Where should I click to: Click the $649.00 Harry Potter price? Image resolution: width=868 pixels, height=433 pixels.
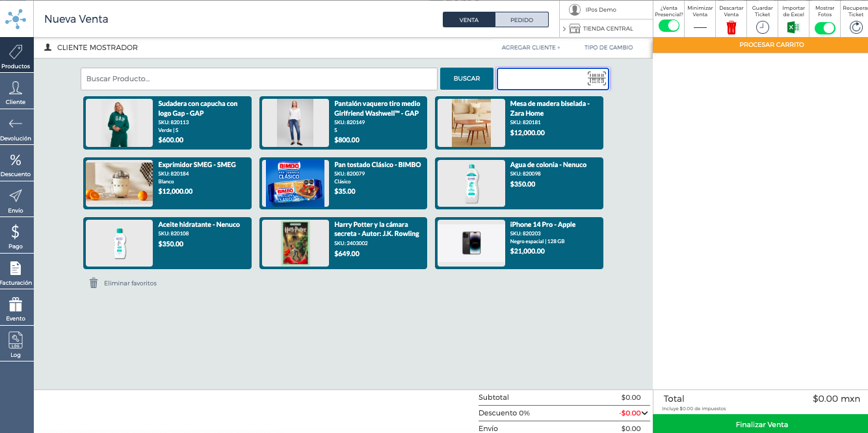pyautogui.click(x=347, y=254)
